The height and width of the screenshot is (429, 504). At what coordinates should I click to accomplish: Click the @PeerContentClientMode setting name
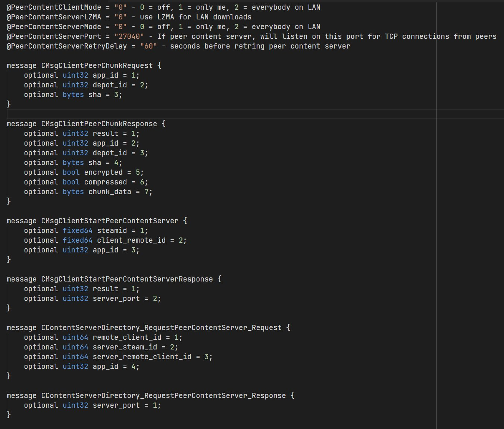(x=54, y=7)
